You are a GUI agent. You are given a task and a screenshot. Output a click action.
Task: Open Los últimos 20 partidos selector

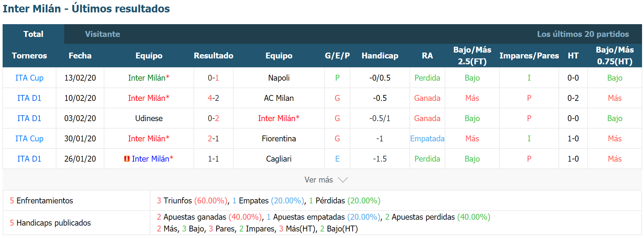[583, 34]
